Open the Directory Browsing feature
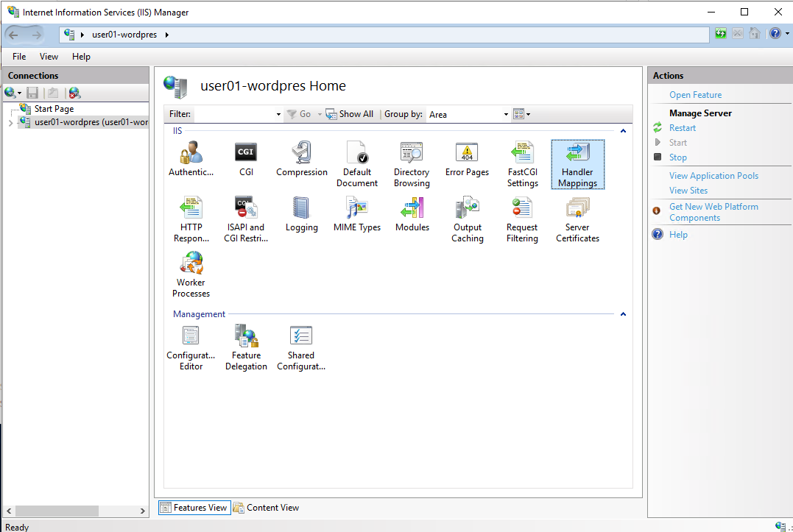This screenshot has width=793, height=532. point(412,164)
